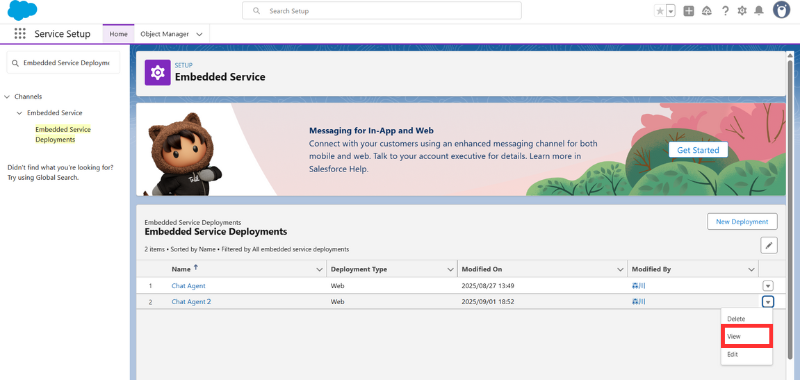This screenshot has width=800, height=380.
Task: Open the Notifications bell icon
Action: (759, 11)
